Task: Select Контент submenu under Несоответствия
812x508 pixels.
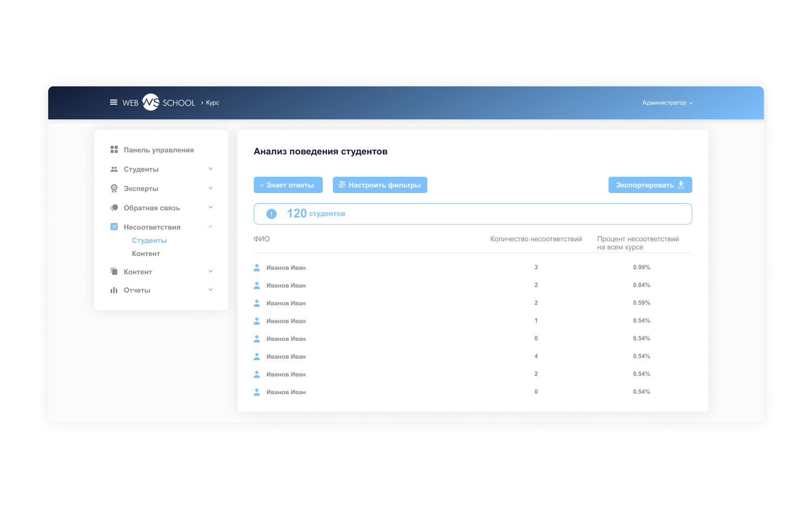Action: click(x=146, y=253)
